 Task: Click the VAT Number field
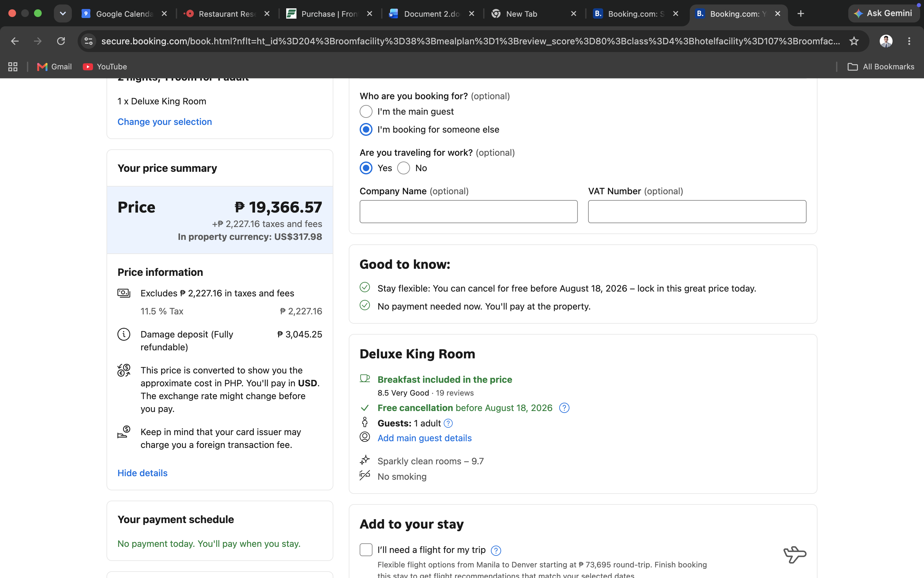coord(697,211)
